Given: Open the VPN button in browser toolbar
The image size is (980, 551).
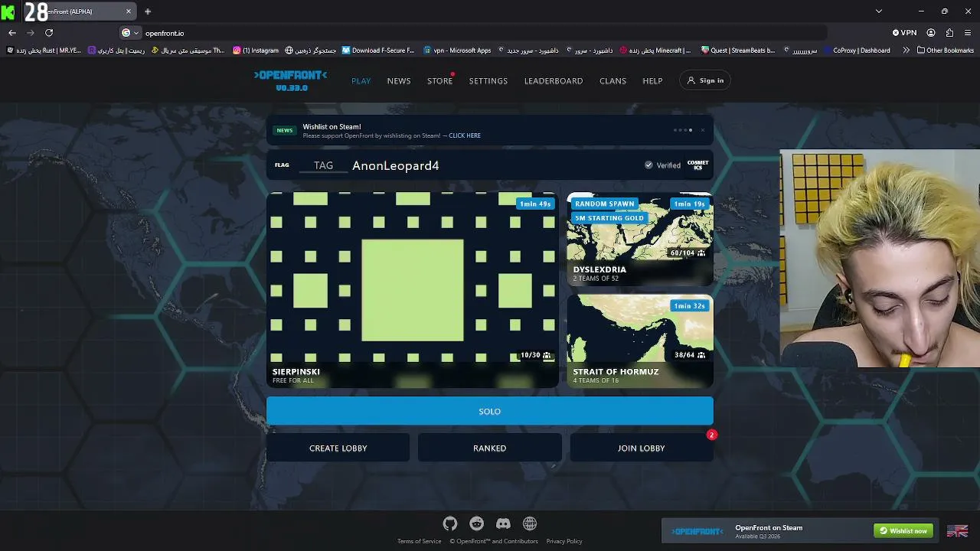Looking at the screenshot, I should (904, 33).
